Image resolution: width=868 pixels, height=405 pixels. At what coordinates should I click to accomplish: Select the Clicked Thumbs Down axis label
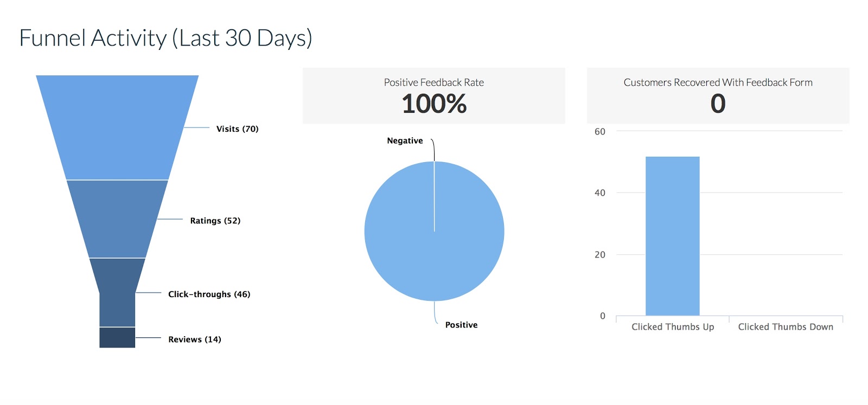coord(785,327)
